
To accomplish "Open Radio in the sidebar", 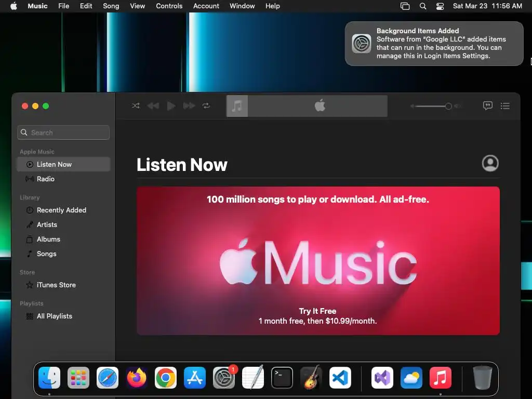I will 63,179.
